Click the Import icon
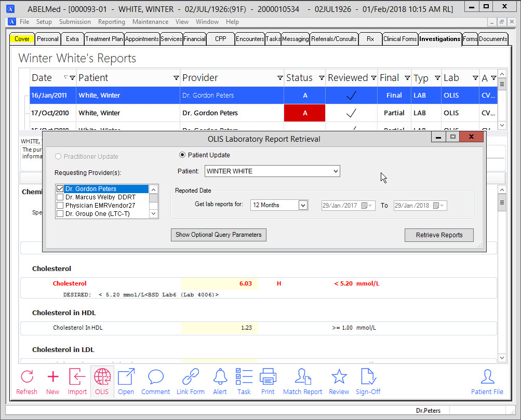 point(77,381)
